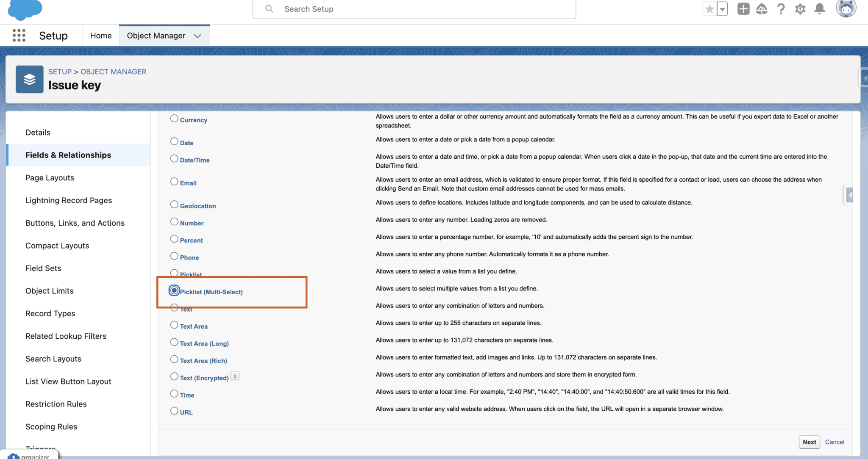This screenshot has height=459, width=868.
Task: Open notifications with the bell icon
Action: [x=819, y=8]
